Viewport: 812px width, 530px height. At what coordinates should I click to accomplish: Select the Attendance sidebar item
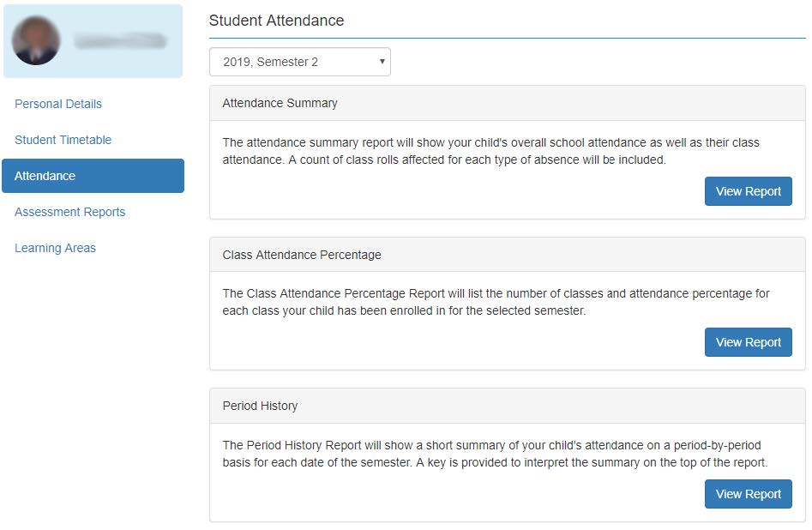coord(93,176)
